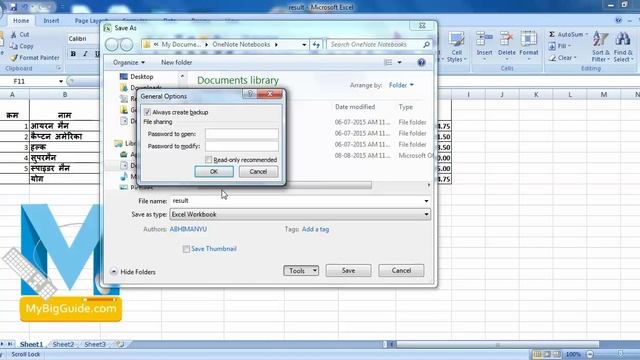The image size is (640, 360).
Task: Create a New folder
Action: [176, 62]
